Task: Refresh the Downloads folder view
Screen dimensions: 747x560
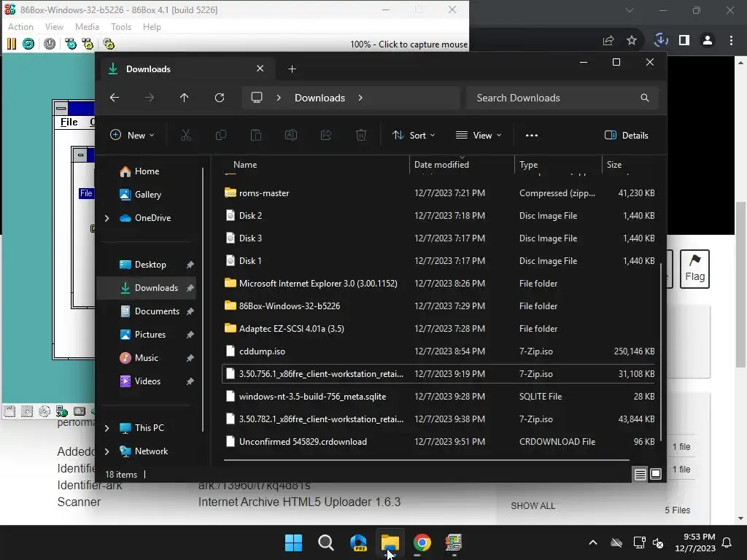Action: tap(219, 98)
